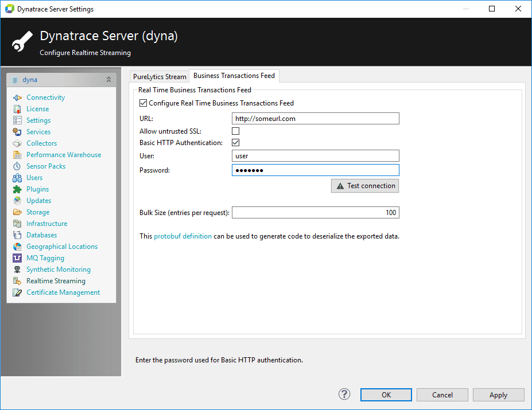532x410 pixels.
Task: Click the Settings list icon
Action: pos(17,120)
